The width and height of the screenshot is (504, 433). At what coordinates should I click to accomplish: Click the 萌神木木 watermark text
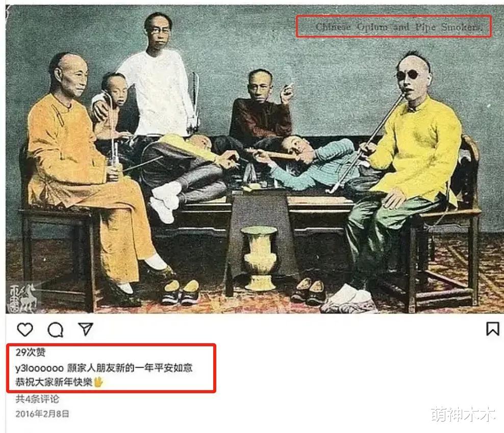(x=463, y=414)
